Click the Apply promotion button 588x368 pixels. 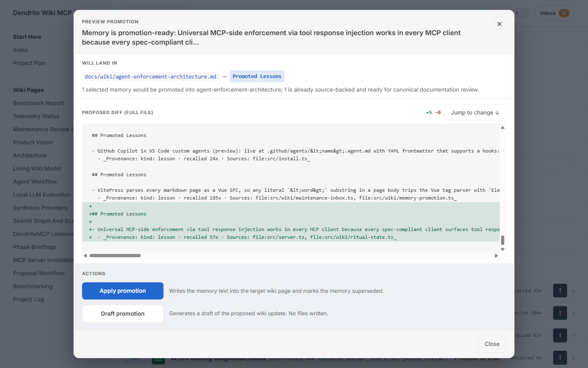pos(122,291)
